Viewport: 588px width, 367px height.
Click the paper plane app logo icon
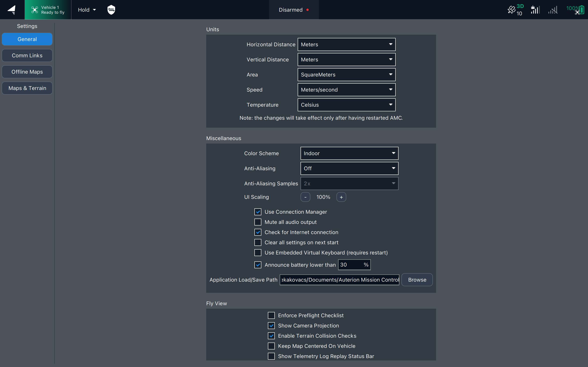point(12,10)
